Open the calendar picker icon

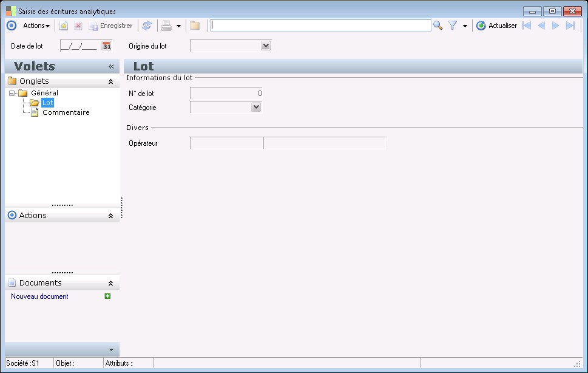point(107,46)
